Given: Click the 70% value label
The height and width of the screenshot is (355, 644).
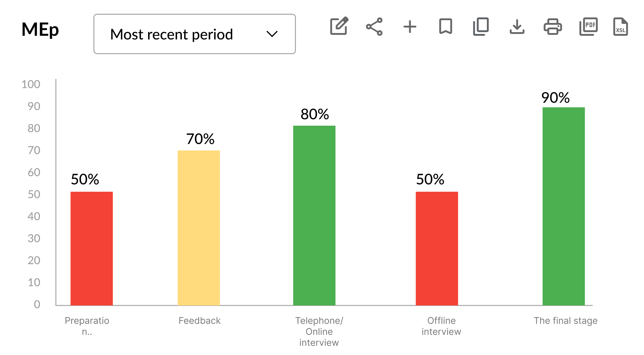Looking at the screenshot, I should [x=200, y=139].
